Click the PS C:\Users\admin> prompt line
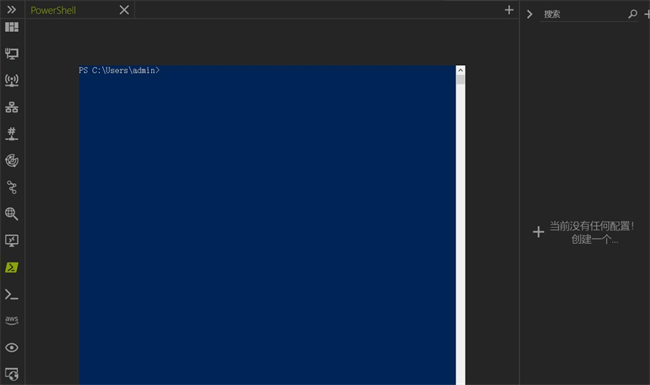650x385 pixels. tap(119, 70)
